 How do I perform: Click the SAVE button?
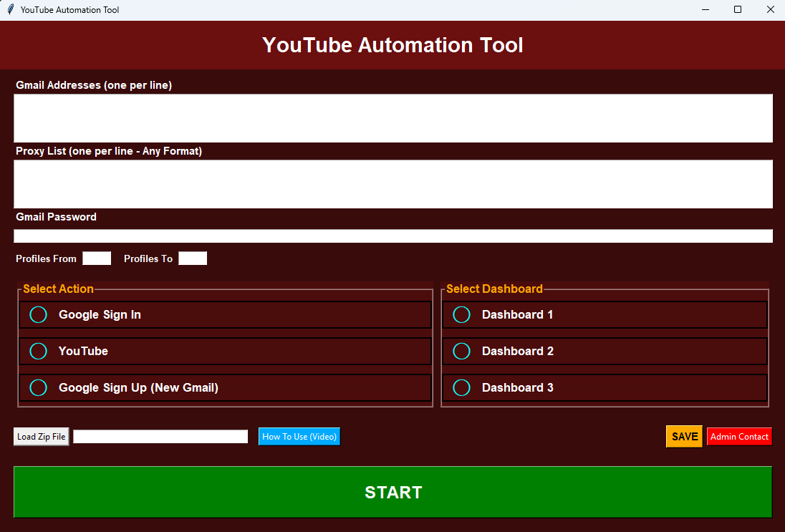tap(685, 436)
